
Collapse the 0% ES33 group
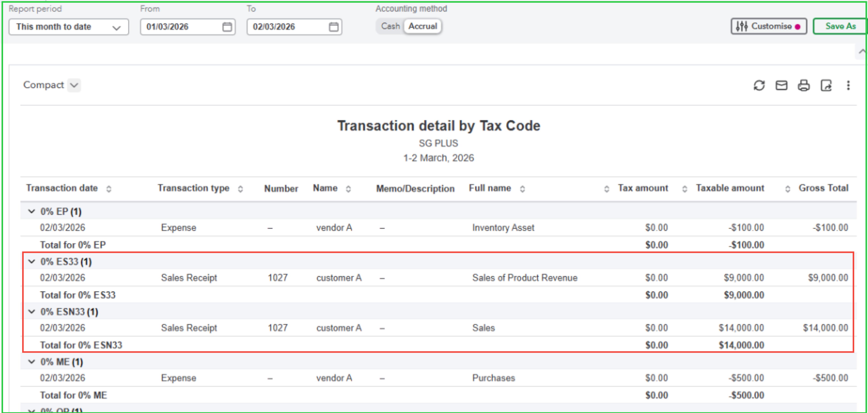tap(32, 261)
